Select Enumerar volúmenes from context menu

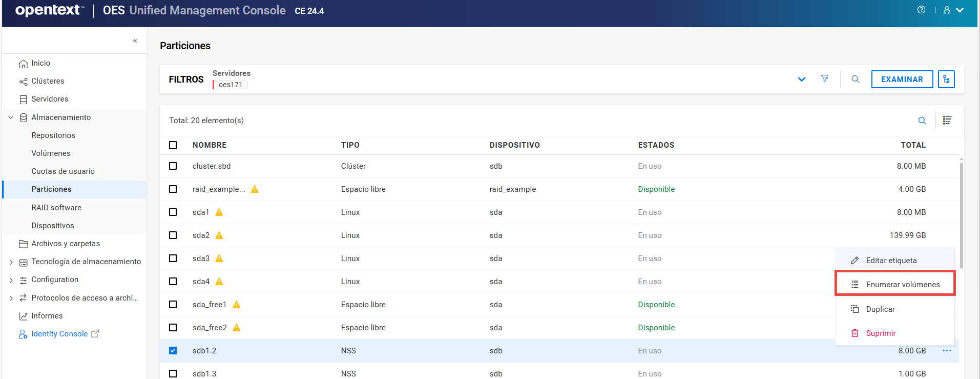(x=902, y=285)
